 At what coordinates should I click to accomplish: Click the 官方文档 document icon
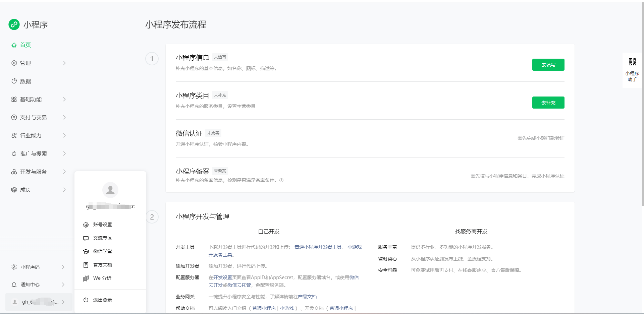(86, 265)
